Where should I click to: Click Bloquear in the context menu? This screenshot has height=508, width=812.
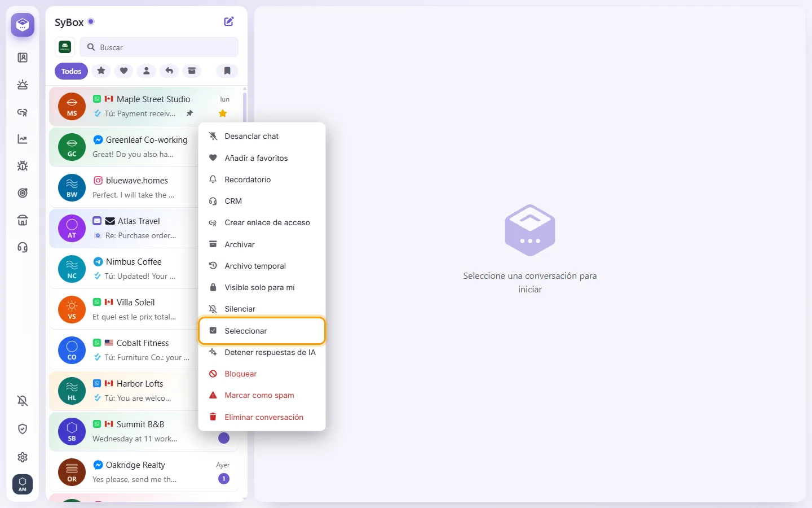[262, 374]
